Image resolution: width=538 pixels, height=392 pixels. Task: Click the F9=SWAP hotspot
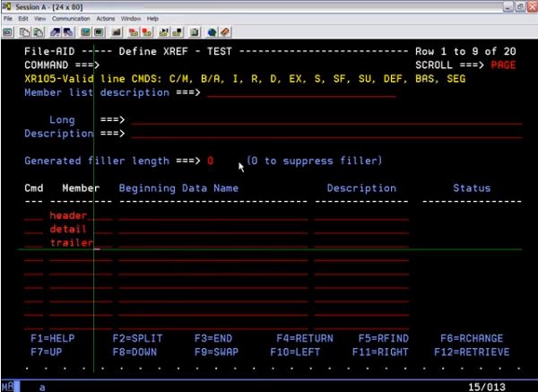click(x=216, y=353)
